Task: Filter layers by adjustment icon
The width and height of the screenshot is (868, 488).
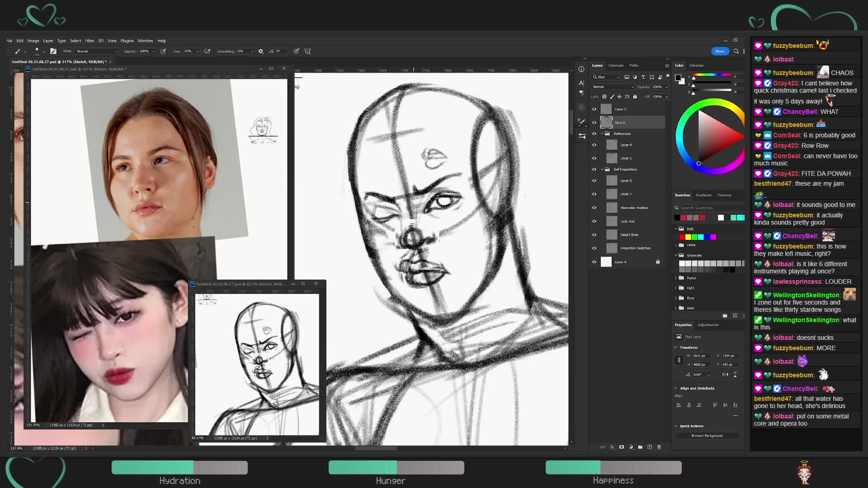Action: 635,77
